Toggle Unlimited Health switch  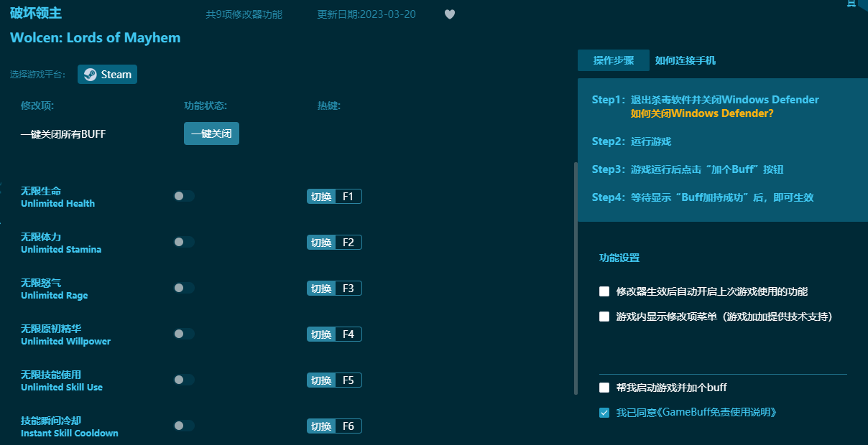tap(184, 196)
